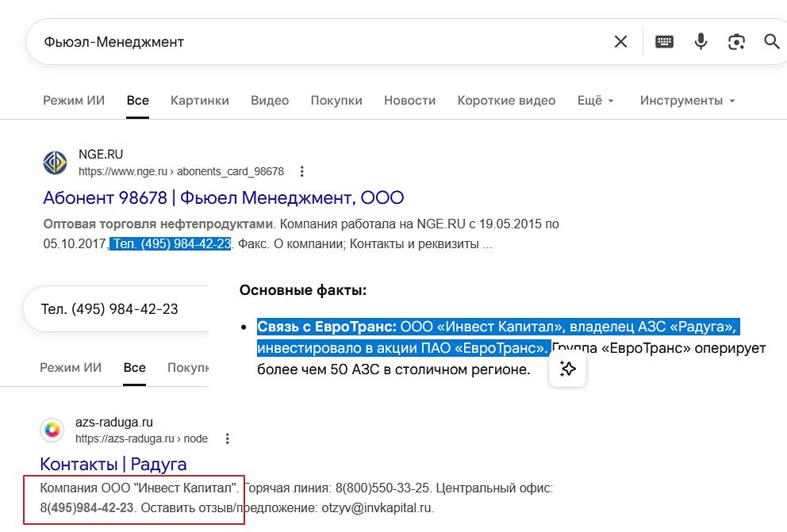
Task: Click the azs-raduga.ru site favicon
Action: click(52, 430)
